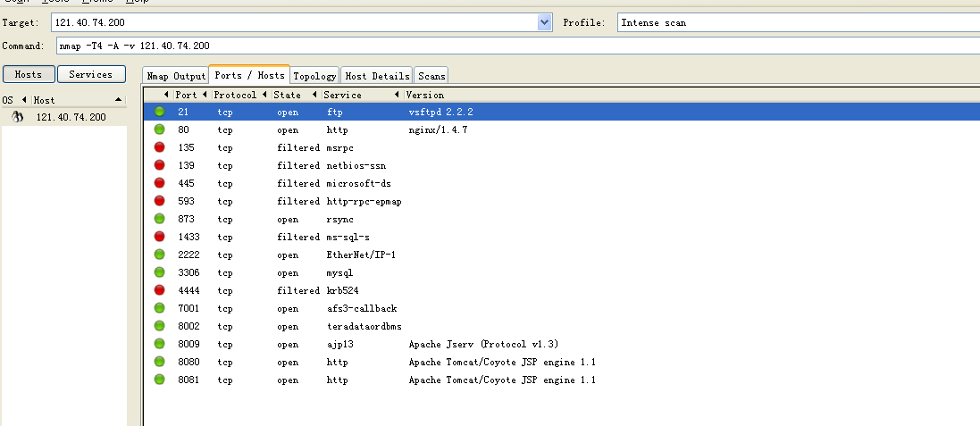Click the netbios-ssn service name
Screen dimensions: 980x426
(356, 165)
